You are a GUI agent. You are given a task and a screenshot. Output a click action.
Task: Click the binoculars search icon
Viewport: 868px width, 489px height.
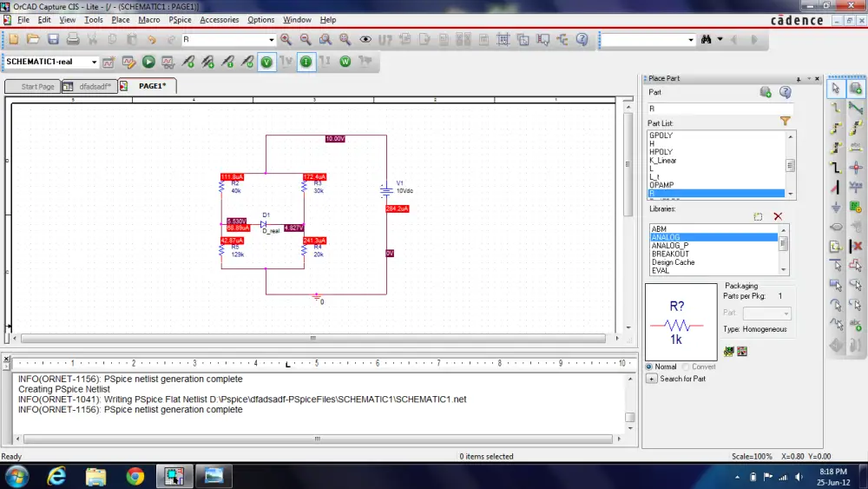706,39
